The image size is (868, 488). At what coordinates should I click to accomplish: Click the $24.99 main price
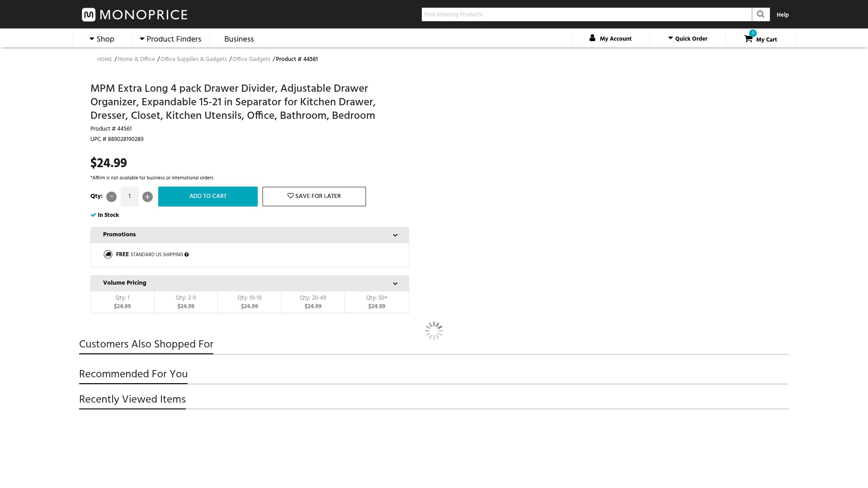[108, 163]
